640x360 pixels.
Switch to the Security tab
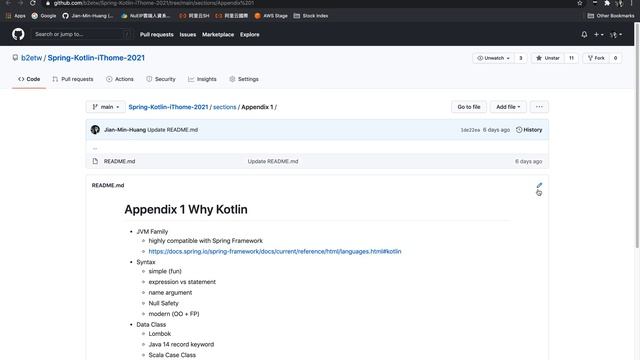(161, 79)
